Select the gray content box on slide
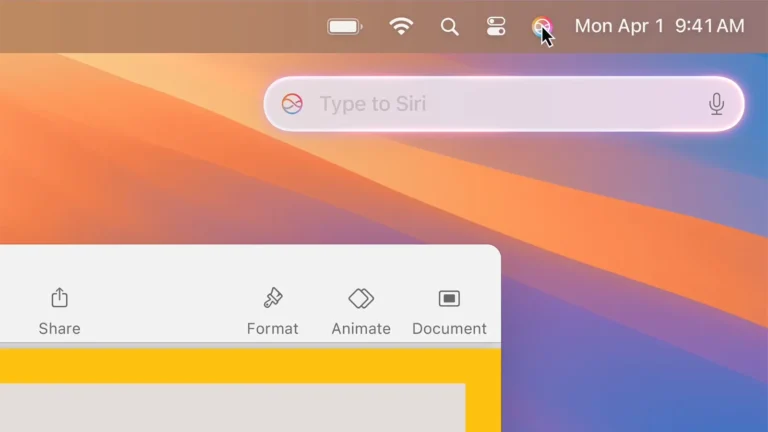Viewport: 768px width, 432px height. [x=232, y=408]
